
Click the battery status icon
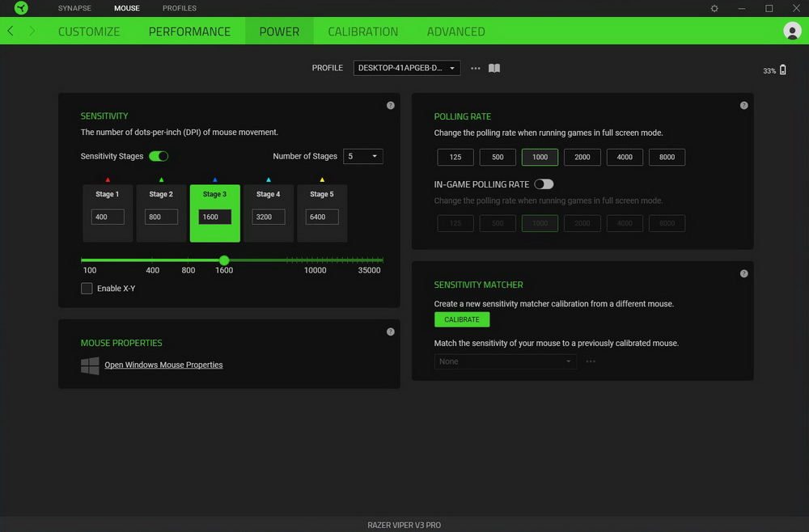(782, 70)
